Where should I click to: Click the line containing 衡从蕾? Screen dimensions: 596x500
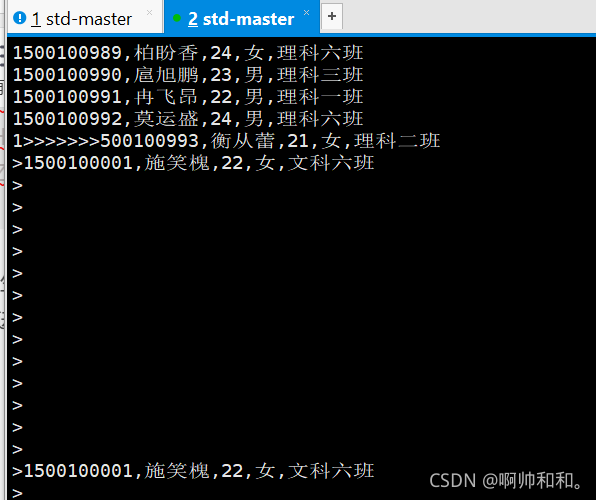click(x=227, y=141)
